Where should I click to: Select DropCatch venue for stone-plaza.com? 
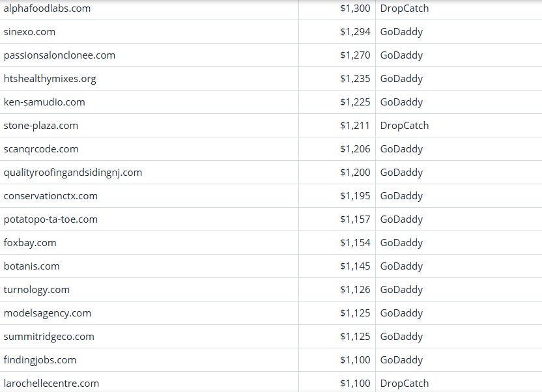405,126
